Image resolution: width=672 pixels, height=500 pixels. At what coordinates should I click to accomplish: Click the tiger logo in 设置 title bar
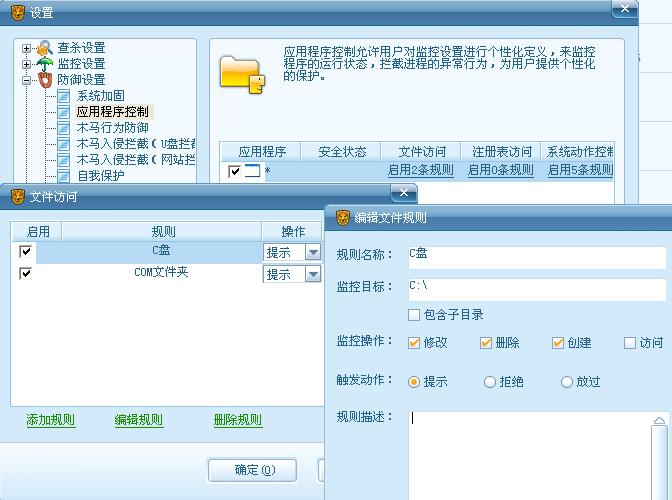click(18, 13)
